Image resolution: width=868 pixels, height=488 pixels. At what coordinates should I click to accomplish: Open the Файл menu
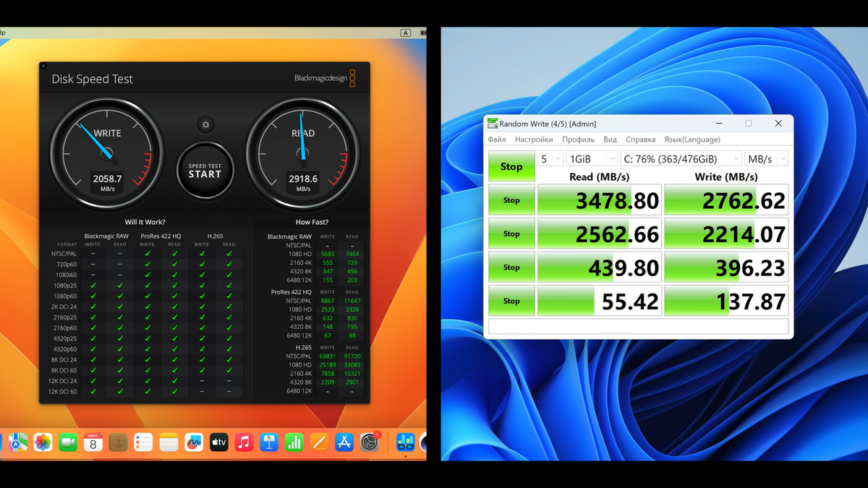coord(497,140)
